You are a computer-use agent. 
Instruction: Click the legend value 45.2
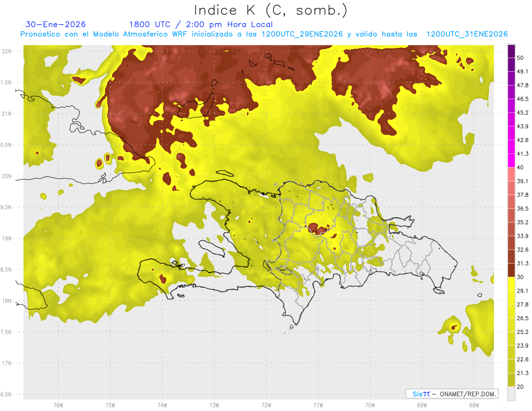(523, 113)
